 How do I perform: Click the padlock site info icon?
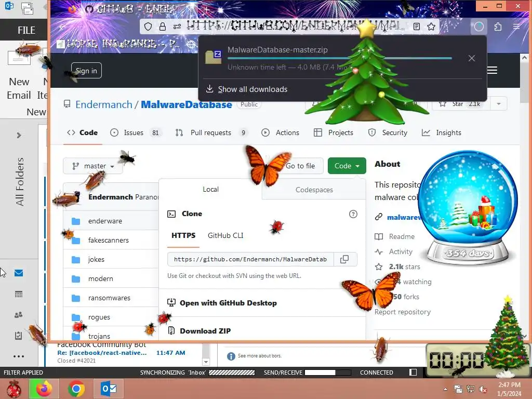pyautogui.click(x=163, y=26)
